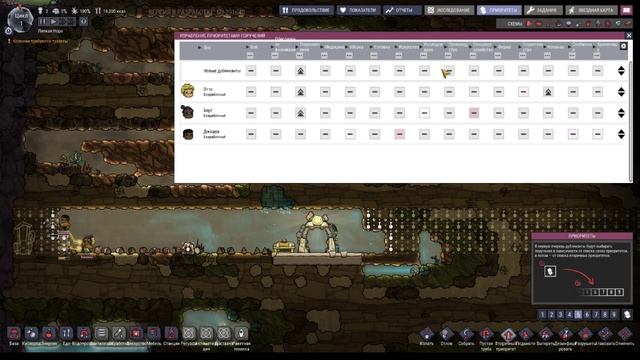Close the Приоритеты menu tab
Image resolution: width=640 pixels, height=360 pixels.
[499, 10]
